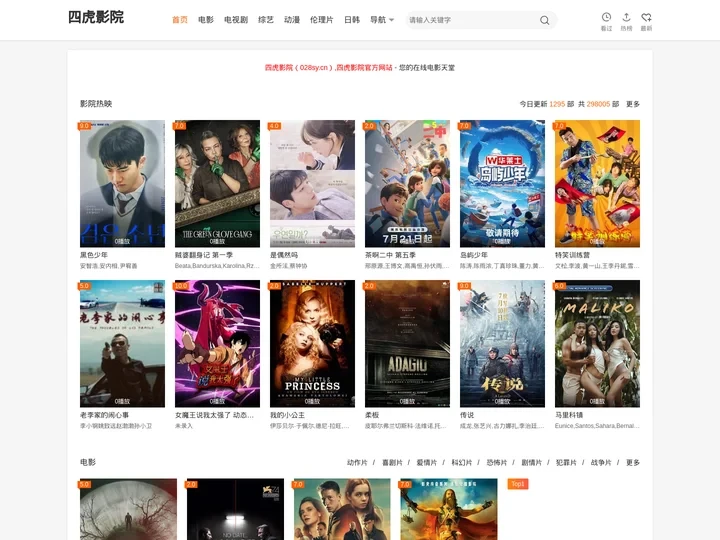Open the 电影 menu in top navigation
Screen dimensions: 720x540
pyautogui.click(x=206, y=20)
